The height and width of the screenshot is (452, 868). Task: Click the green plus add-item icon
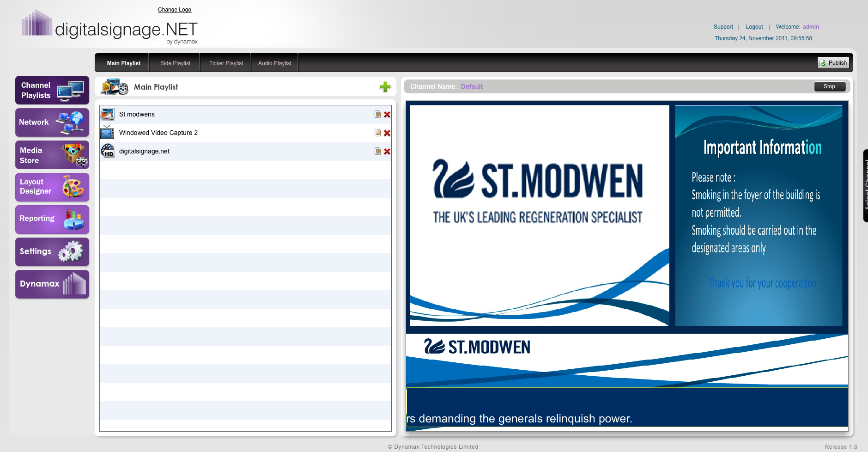[x=385, y=87]
